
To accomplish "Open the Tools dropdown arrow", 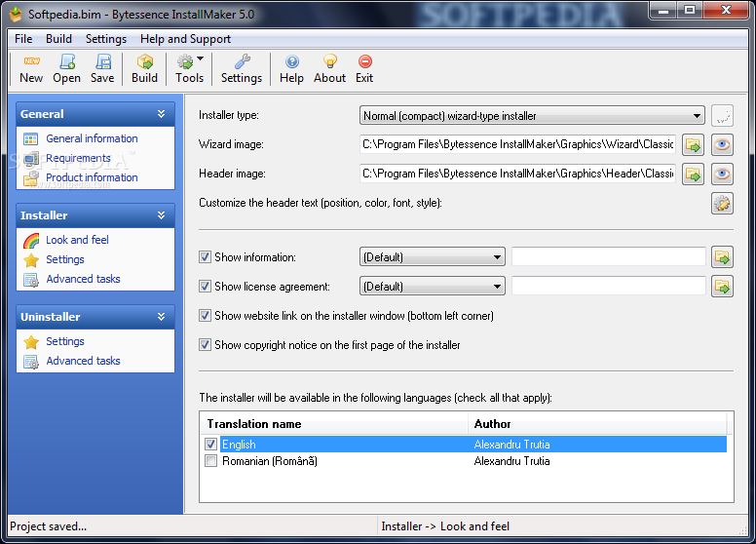I will coord(201,58).
